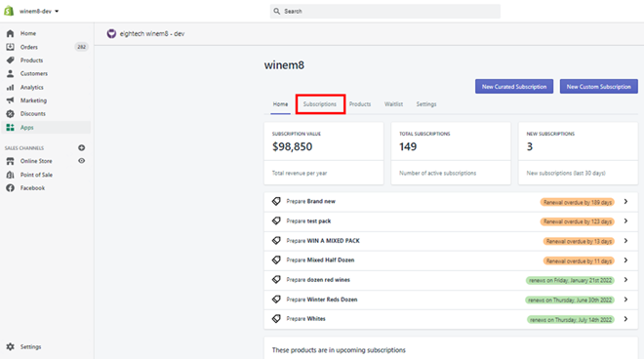
Task: Click the tag icon beside WIN A MIXED PACK
Action: pos(276,241)
